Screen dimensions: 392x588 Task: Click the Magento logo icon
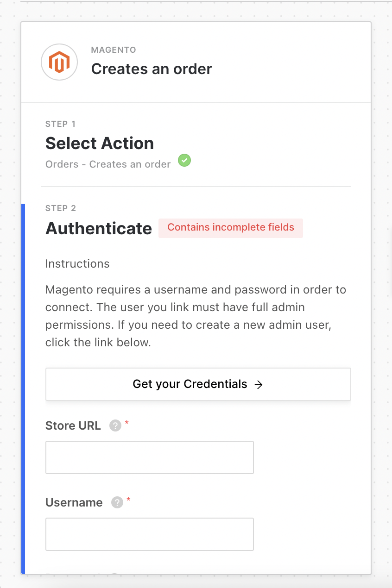[59, 63]
